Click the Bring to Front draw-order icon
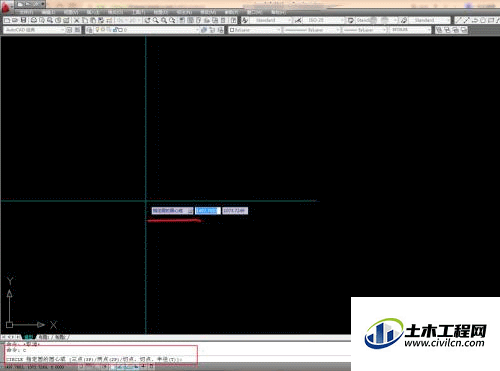The image size is (500, 371). (439, 30)
